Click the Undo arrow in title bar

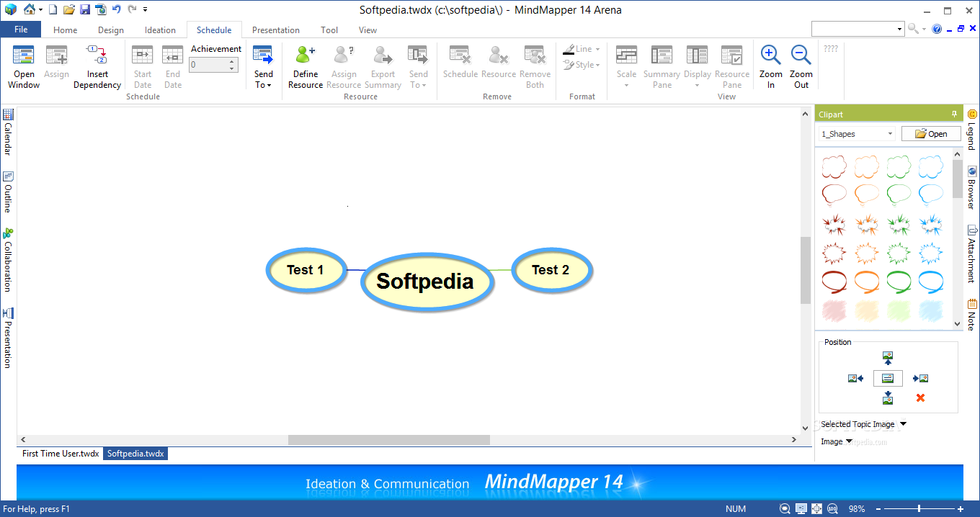(116, 9)
